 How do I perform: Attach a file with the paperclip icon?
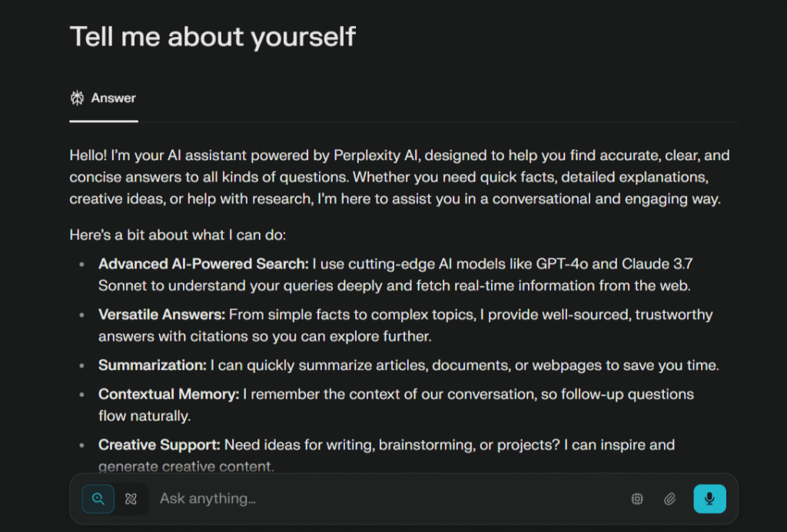[x=669, y=499]
